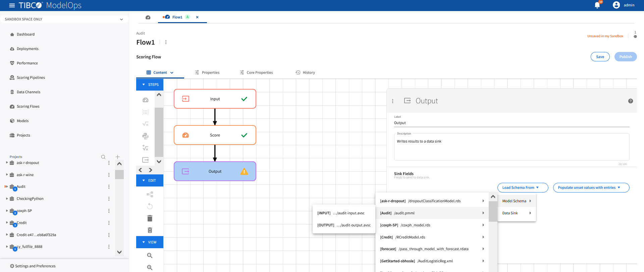Select [OUTPUT] audit-output.avsc schema
The width and height of the screenshot is (644, 272).
pos(344,225)
